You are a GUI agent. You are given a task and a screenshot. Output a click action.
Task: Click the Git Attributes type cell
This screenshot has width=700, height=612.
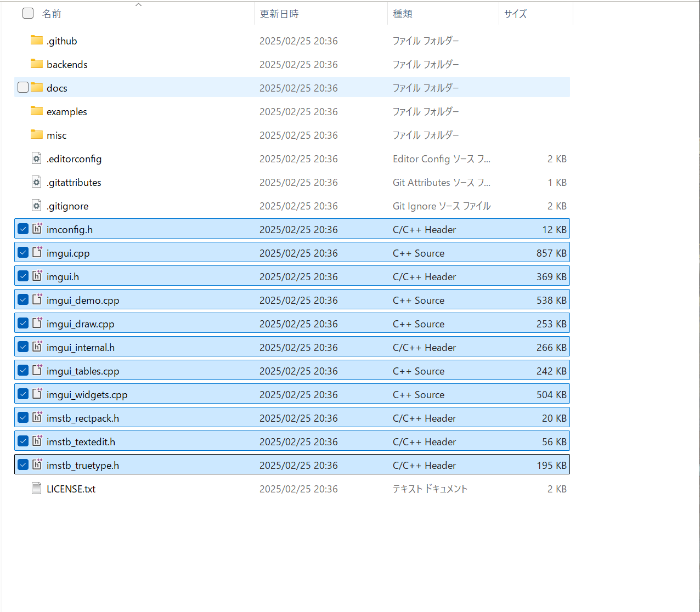[x=442, y=183]
